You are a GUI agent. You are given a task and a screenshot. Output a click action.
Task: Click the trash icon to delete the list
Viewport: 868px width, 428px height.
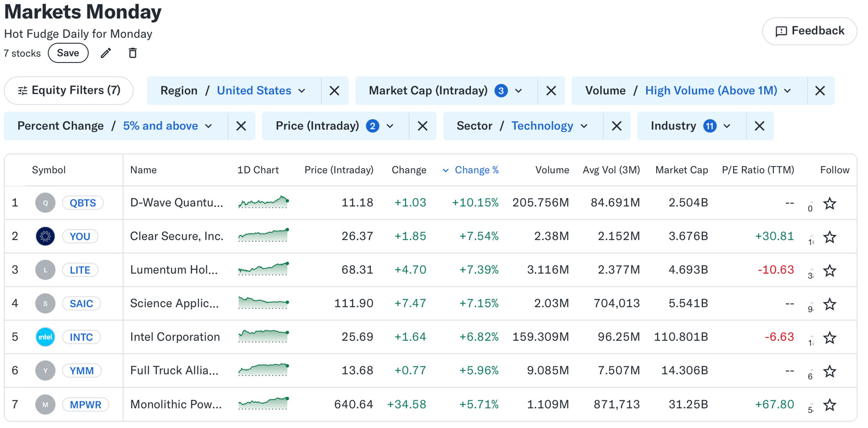133,52
